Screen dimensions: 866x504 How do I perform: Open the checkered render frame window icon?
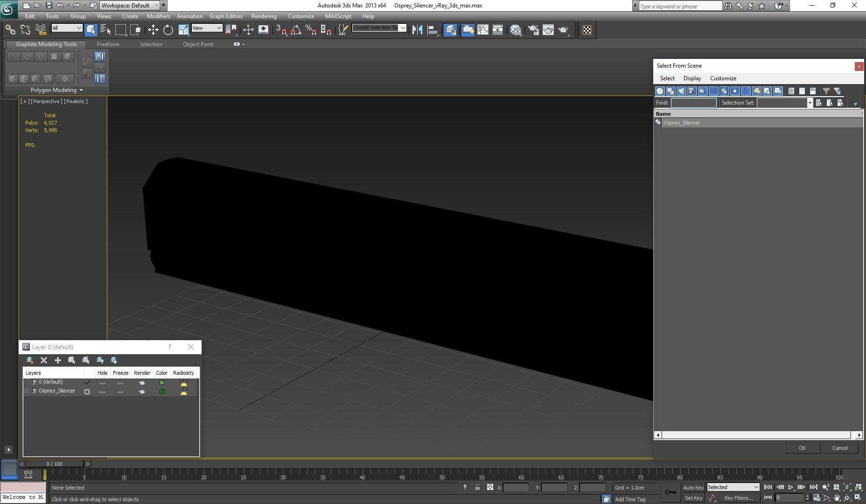click(587, 30)
